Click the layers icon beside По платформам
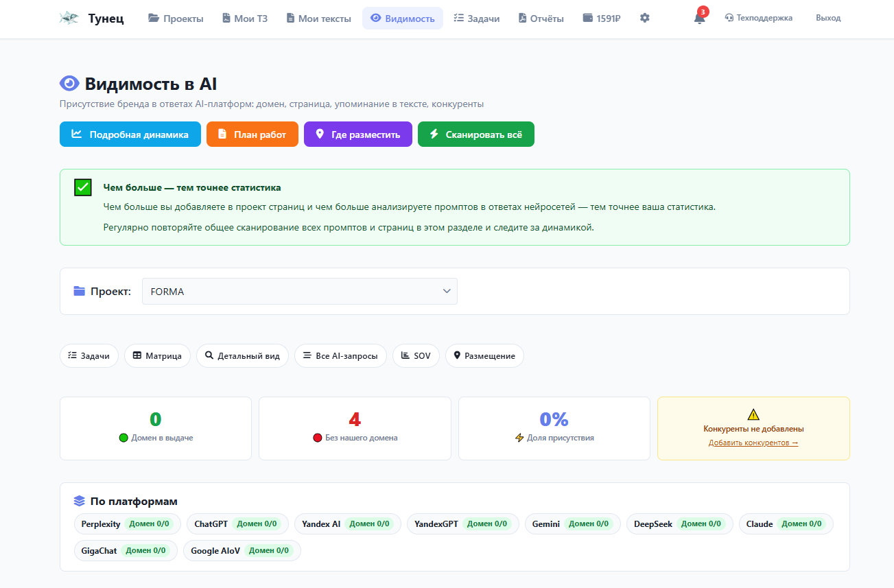Image resolution: width=894 pixels, height=588 pixels. tap(80, 502)
